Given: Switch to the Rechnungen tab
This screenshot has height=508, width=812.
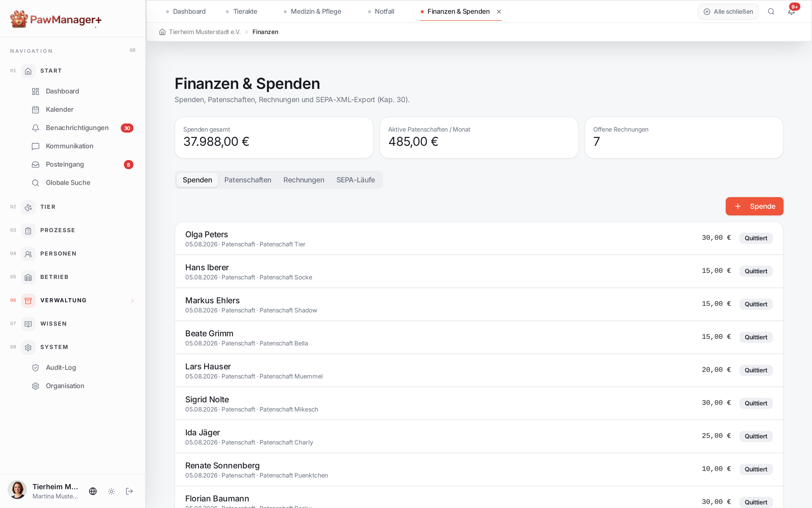Looking at the screenshot, I should (304, 180).
